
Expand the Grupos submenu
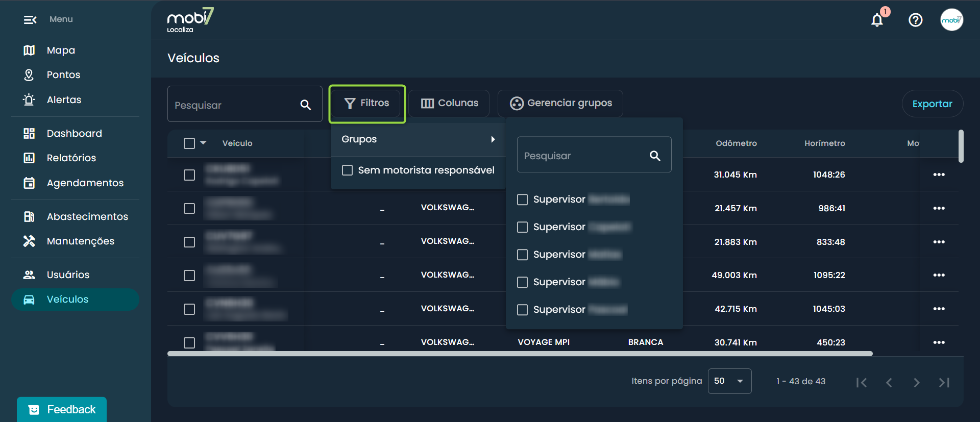[x=418, y=139]
